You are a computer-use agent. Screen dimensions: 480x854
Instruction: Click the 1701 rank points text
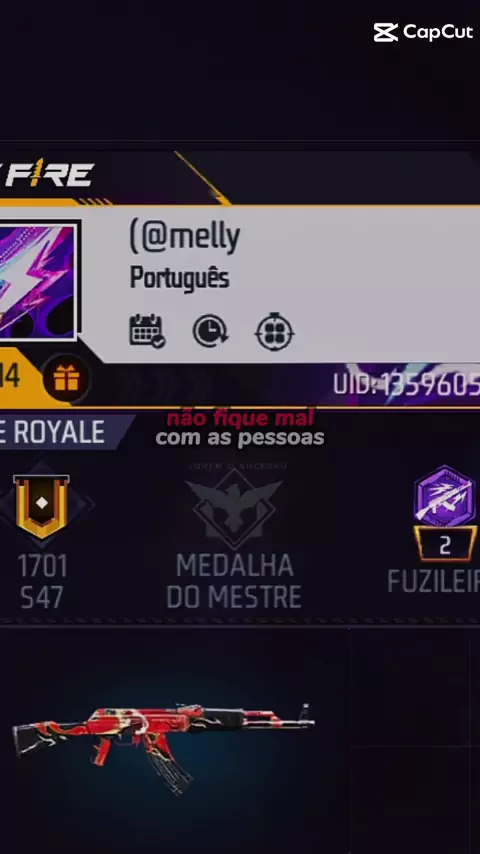click(42, 567)
